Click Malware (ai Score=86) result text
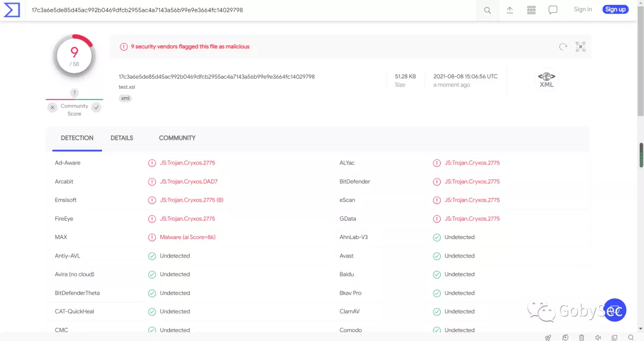644x341 pixels. (187, 237)
